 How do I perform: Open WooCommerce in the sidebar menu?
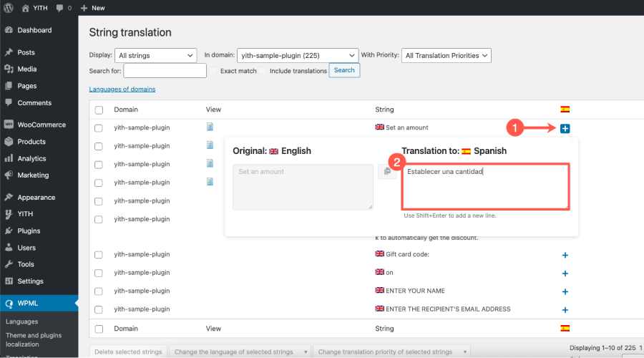[41, 125]
